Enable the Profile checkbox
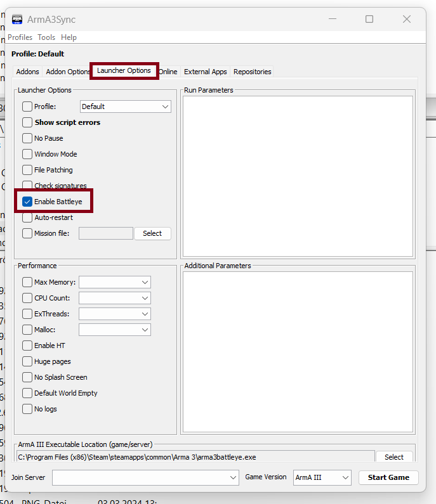 coord(27,107)
